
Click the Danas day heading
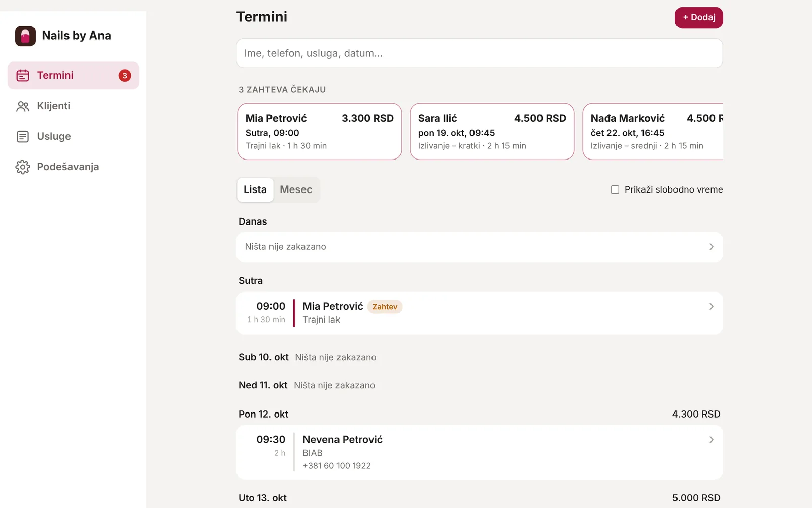pyautogui.click(x=253, y=221)
